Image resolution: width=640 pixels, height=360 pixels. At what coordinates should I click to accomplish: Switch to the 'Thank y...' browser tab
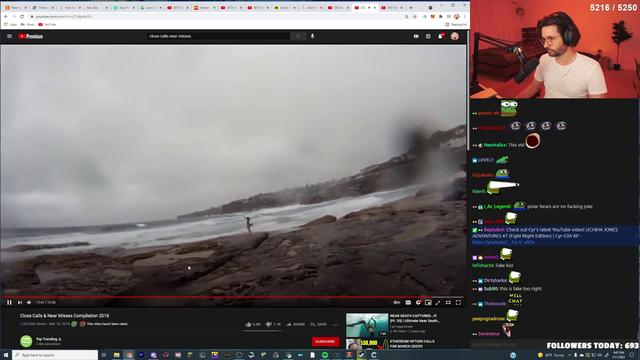43,7
